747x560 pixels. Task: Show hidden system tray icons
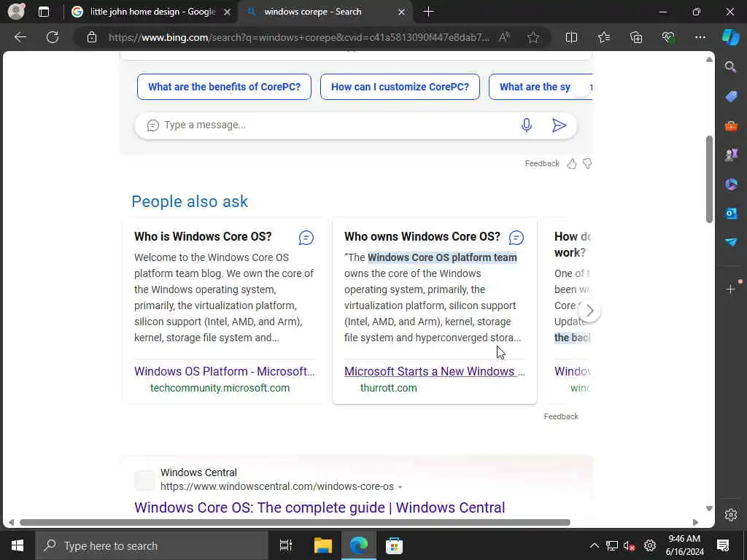pyautogui.click(x=594, y=545)
